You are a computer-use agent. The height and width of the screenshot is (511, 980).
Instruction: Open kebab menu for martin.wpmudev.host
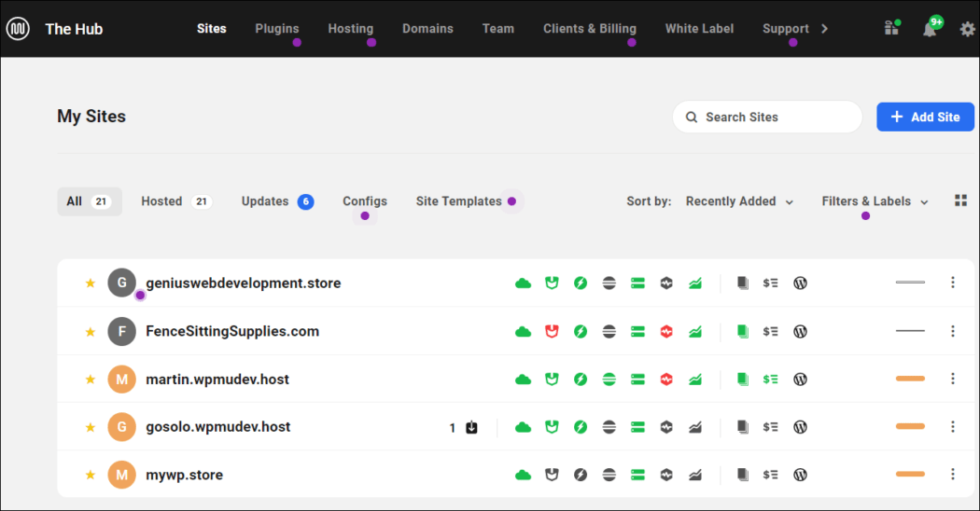pyautogui.click(x=953, y=379)
